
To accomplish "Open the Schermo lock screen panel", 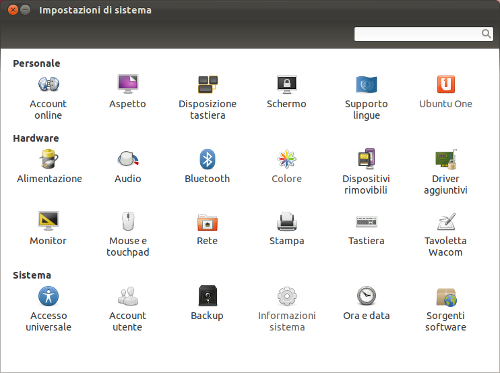I will pos(287,91).
